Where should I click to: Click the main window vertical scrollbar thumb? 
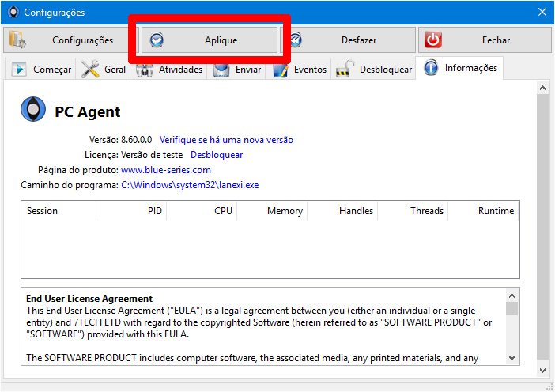(x=542, y=226)
